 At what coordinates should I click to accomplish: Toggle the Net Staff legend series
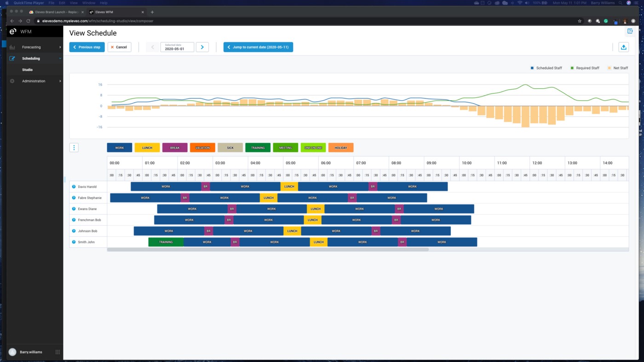pos(618,68)
